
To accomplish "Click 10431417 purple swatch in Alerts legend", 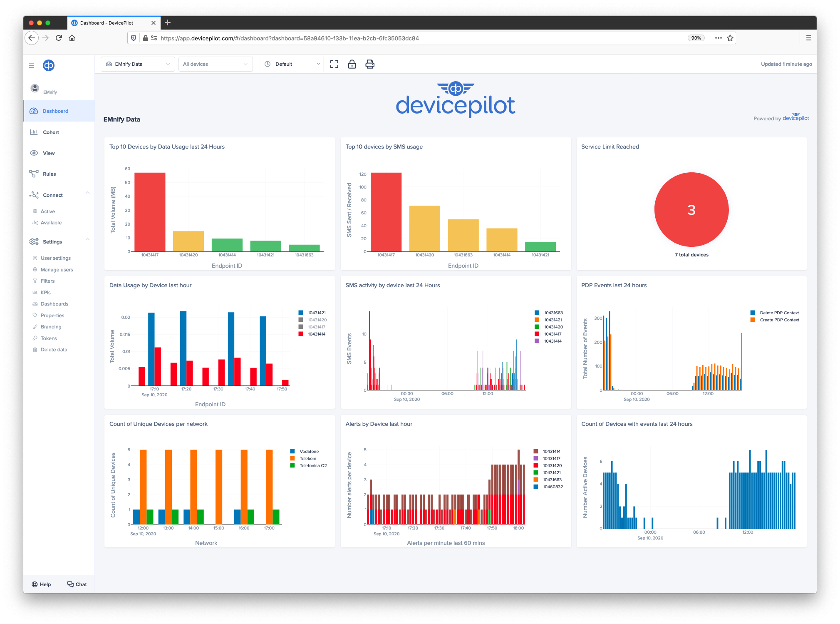I will (x=536, y=458).
